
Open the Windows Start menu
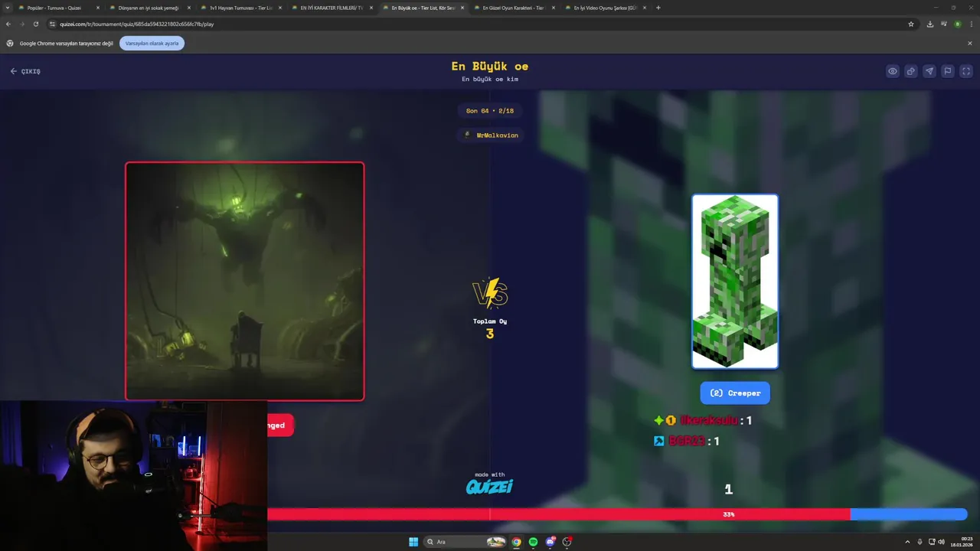pyautogui.click(x=413, y=542)
